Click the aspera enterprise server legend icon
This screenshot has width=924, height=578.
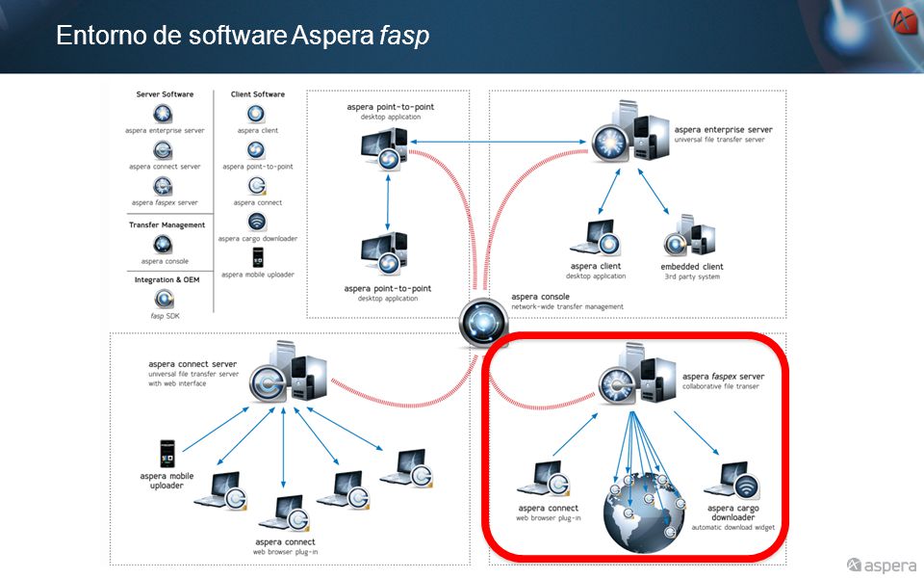pos(162,114)
